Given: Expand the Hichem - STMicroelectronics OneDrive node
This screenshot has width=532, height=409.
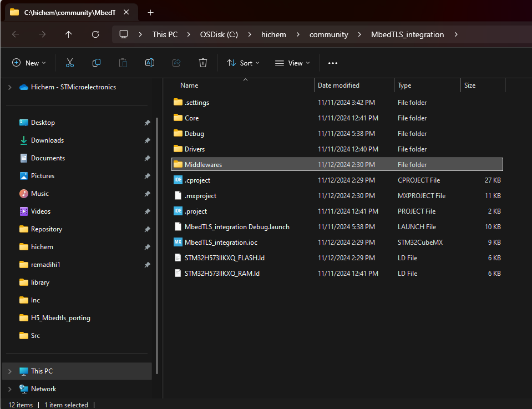Looking at the screenshot, I should click(x=9, y=87).
